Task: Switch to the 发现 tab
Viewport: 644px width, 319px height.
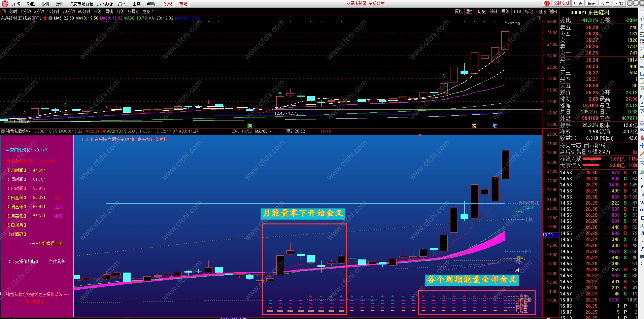Action: pos(168,4)
